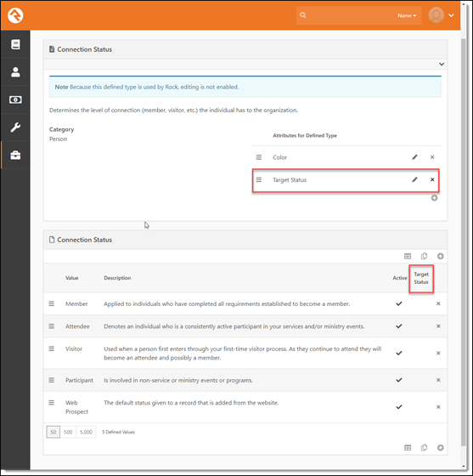Screen dimensions: 473x476
Task: Set page size to 500
Action: [x=68, y=432]
